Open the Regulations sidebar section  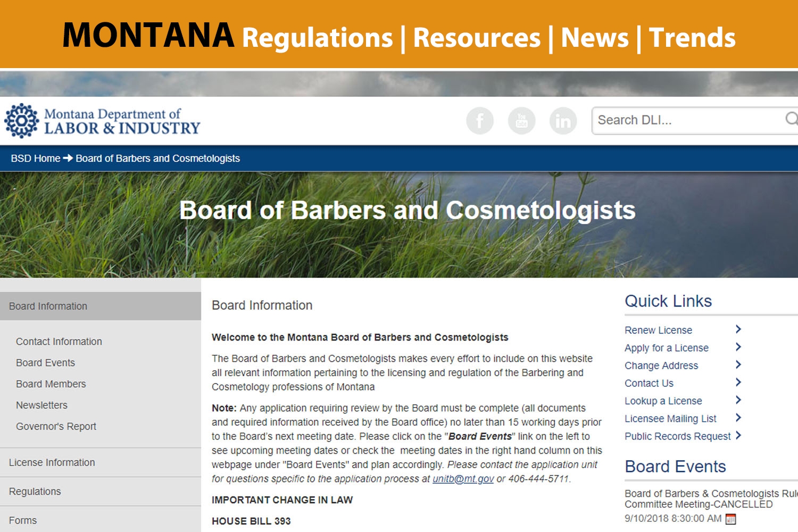[x=101, y=492]
